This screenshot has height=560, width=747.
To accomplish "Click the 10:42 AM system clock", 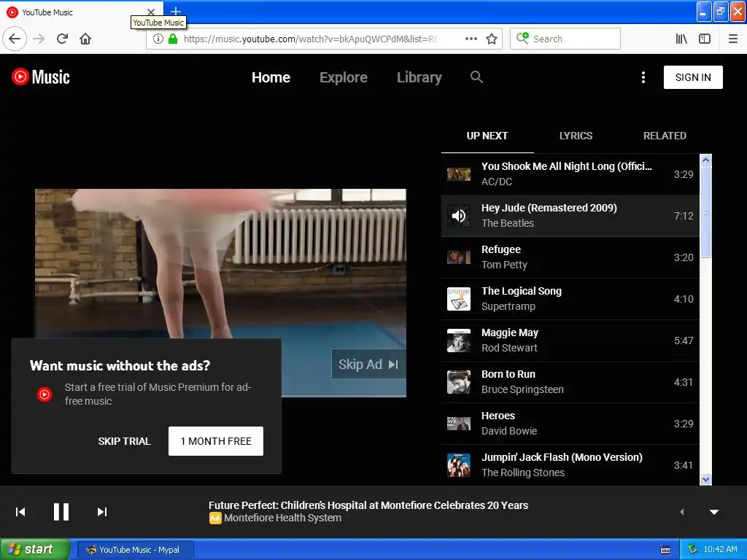I will (720, 550).
